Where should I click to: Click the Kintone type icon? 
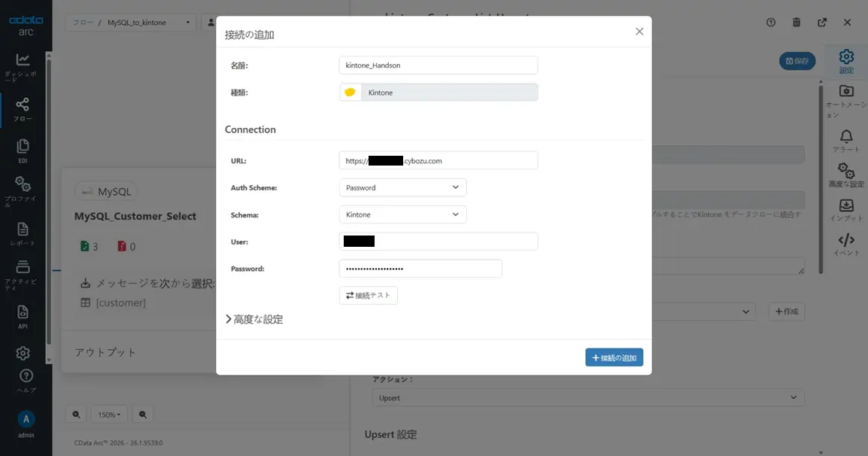(350, 93)
